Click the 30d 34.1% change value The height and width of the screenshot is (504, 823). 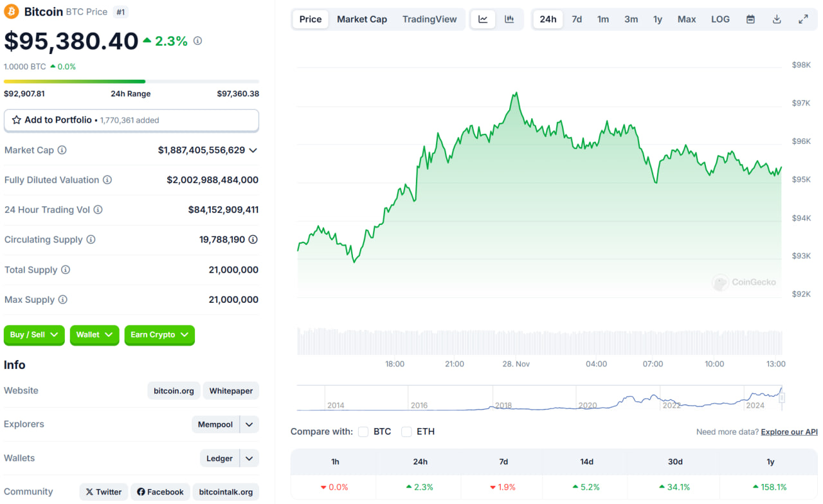click(x=674, y=487)
